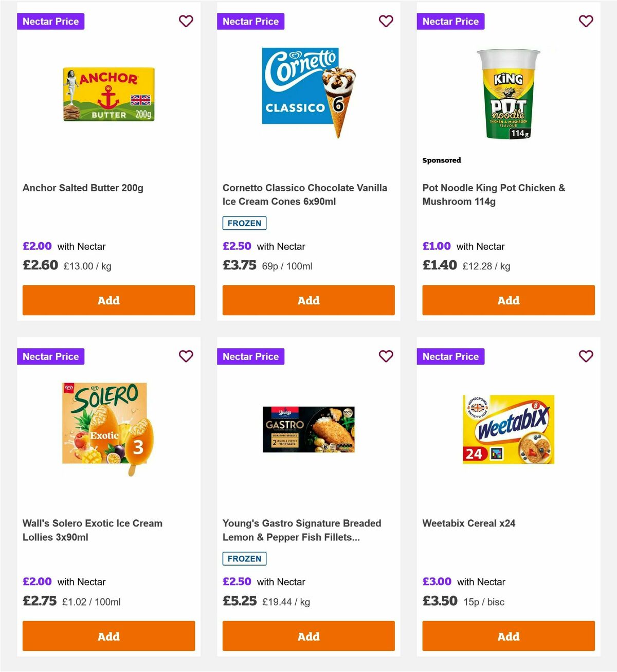Click the Nectar Price badge on Anchor Butter

(x=50, y=21)
